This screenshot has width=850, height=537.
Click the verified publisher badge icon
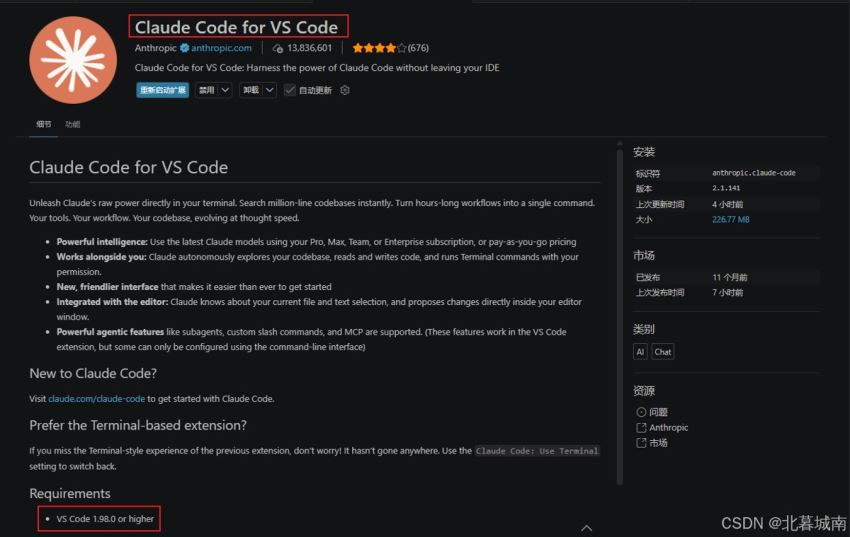(x=184, y=48)
